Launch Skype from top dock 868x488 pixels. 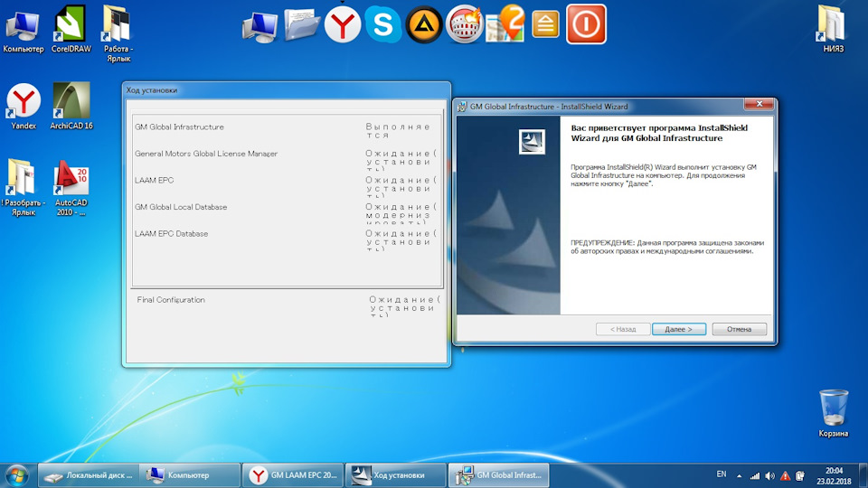pyautogui.click(x=383, y=24)
